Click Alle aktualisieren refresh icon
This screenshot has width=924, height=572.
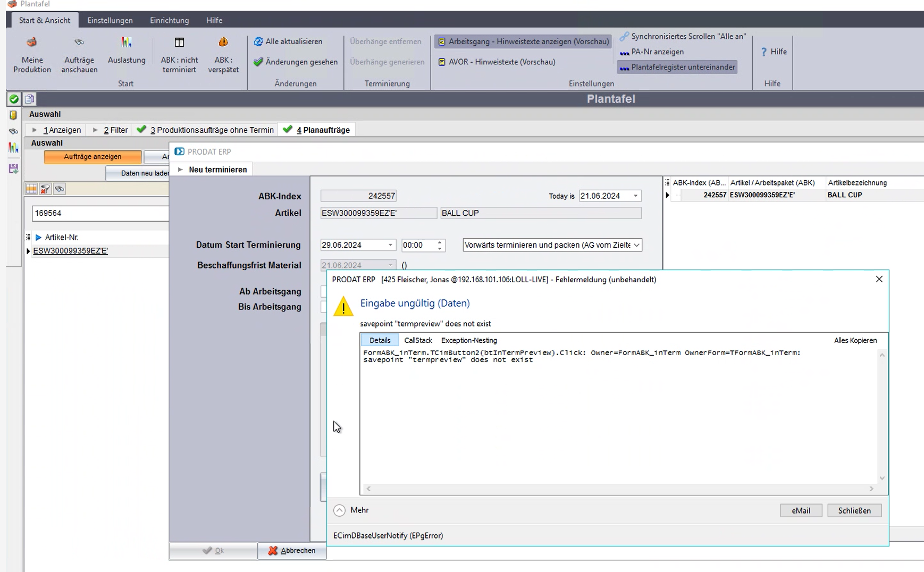pyautogui.click(x=258, y=41)
